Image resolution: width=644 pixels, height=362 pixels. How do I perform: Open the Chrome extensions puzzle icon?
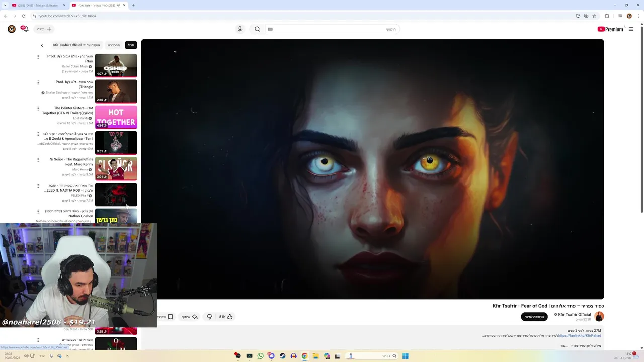(x=607, y=16)
